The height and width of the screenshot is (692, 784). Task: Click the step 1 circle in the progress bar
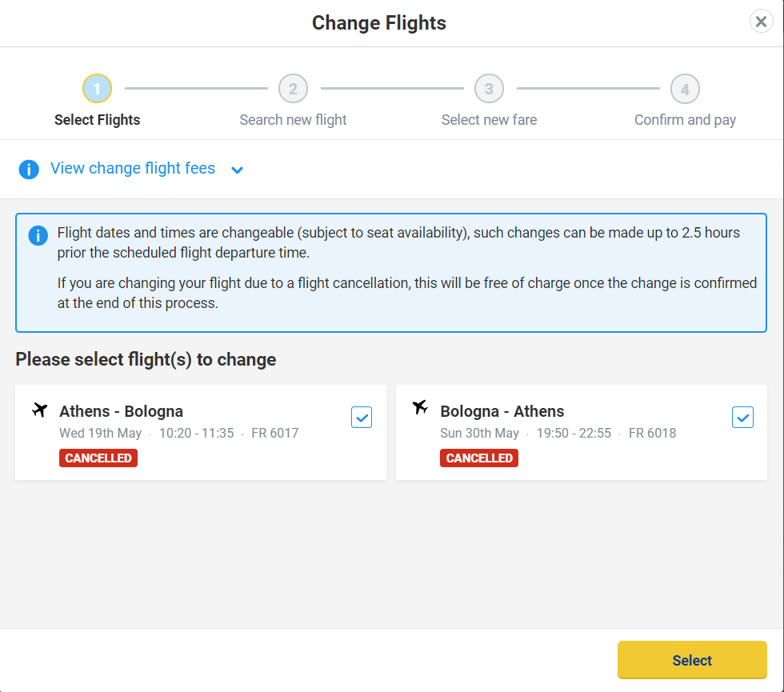point(97,88)
